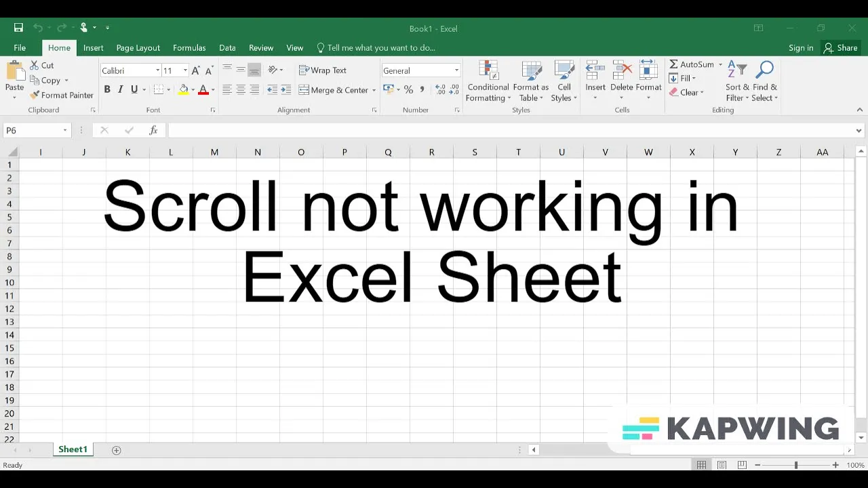
Task: Click the Save icon in quick access toolbar
Action: (x=18, y=28)
